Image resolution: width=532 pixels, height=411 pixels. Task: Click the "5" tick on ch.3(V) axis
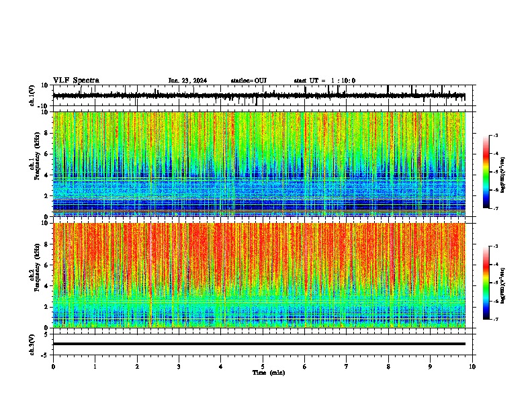coord(46,334)
